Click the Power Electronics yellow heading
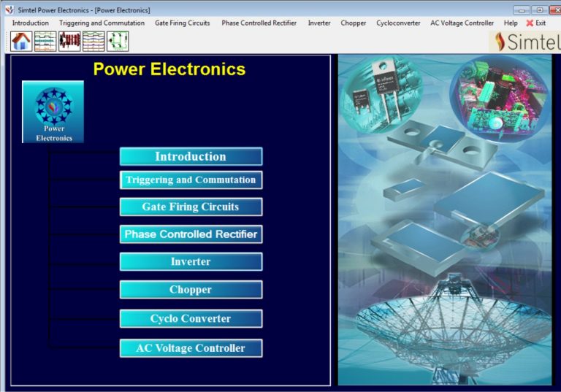 coord(169,69)
